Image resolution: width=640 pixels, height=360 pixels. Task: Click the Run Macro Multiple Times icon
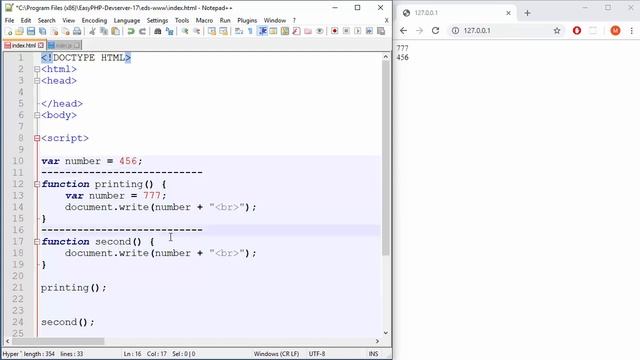(369, 31)
